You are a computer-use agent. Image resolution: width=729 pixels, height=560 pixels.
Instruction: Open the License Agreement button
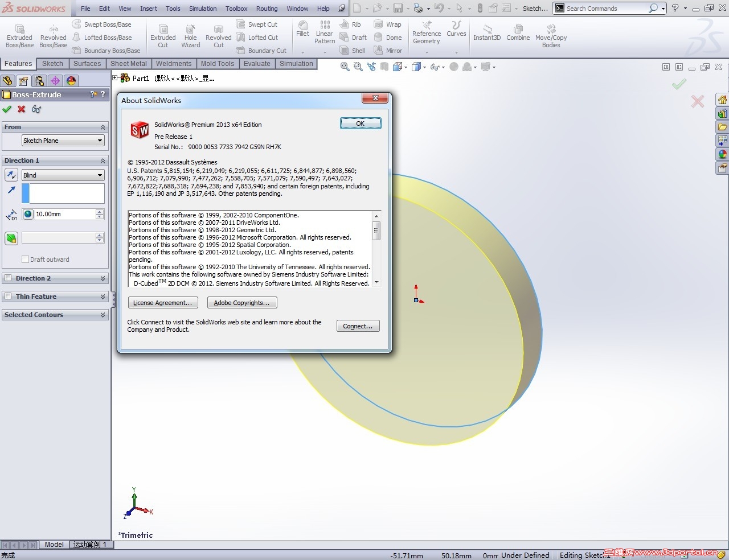click(x=163, y=303)
